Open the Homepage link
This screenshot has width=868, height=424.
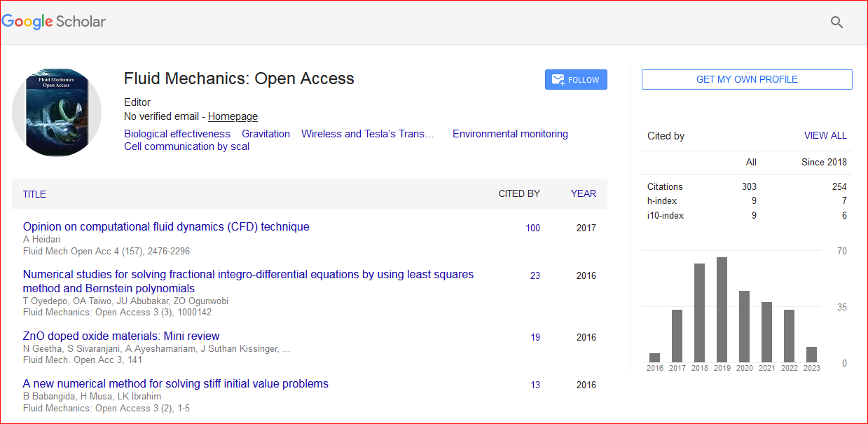point(233,116)
